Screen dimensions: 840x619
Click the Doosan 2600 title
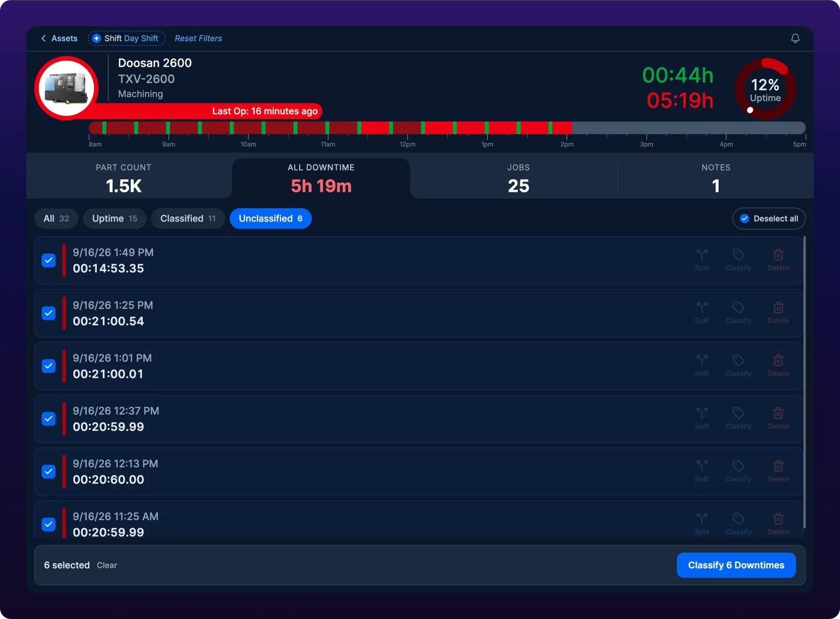click(155, 63)
